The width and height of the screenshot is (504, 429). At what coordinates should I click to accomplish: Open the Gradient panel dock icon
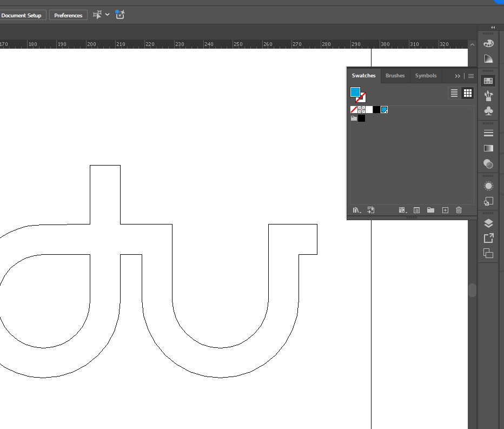(488, 148)
